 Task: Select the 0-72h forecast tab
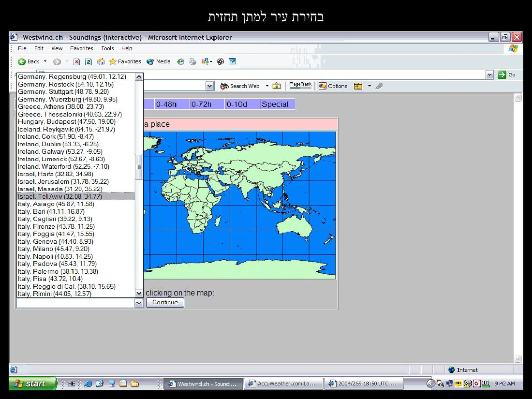point(207,104)
